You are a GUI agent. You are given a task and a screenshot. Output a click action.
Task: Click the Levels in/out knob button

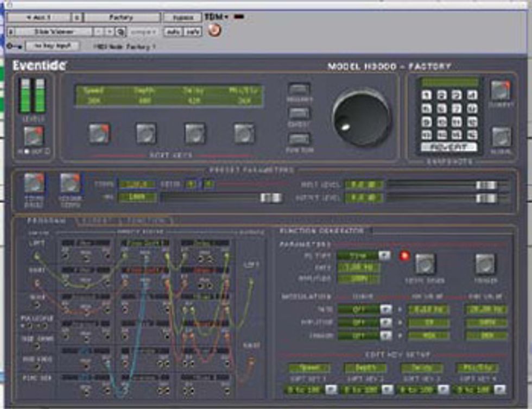pyautogui.click(x=33, y=136)
